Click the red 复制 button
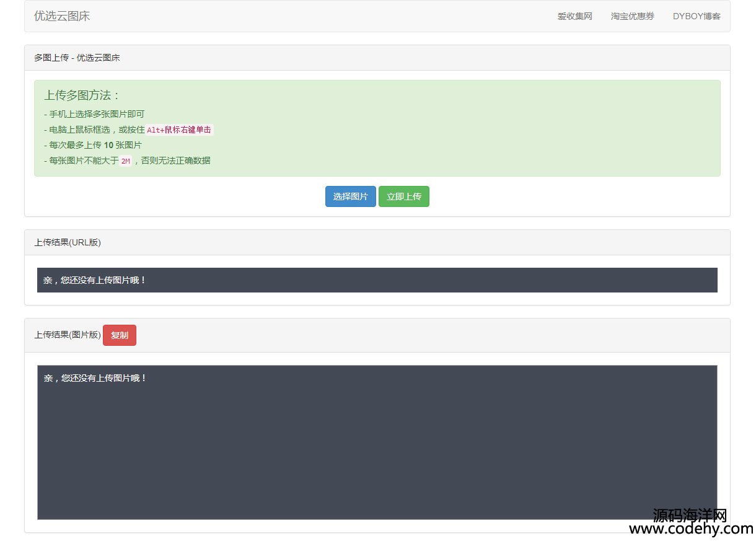756x541 pixels. (120, 335)
